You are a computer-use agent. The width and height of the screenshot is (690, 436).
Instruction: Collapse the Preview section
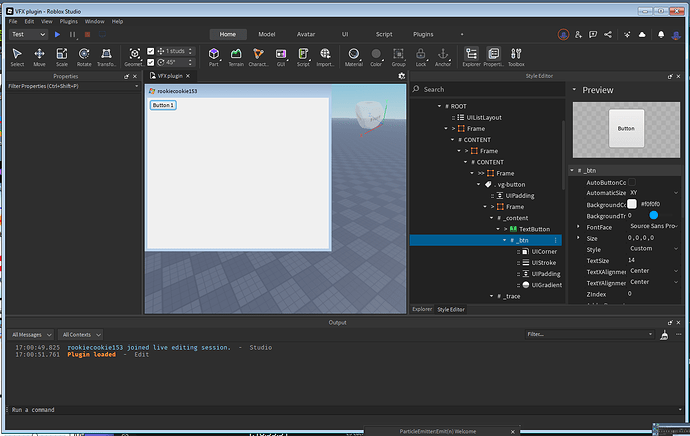coord(574,90)
